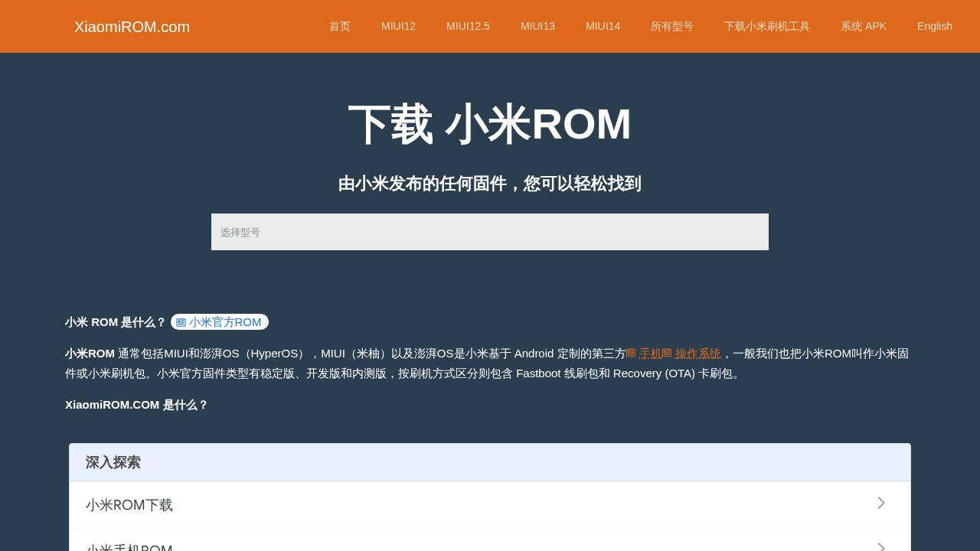Expand the 小米ROM下载 chevron arrow

881,503
